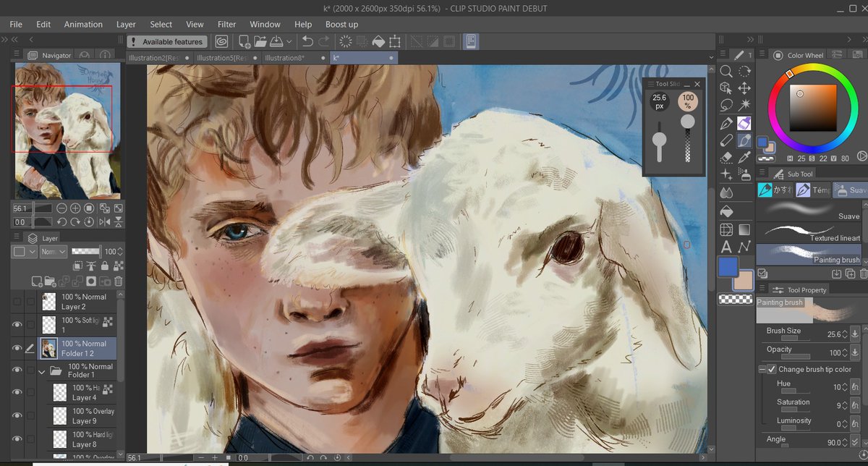
Task: Select the Zoom magnifier tool
Action: click(726, 71)
